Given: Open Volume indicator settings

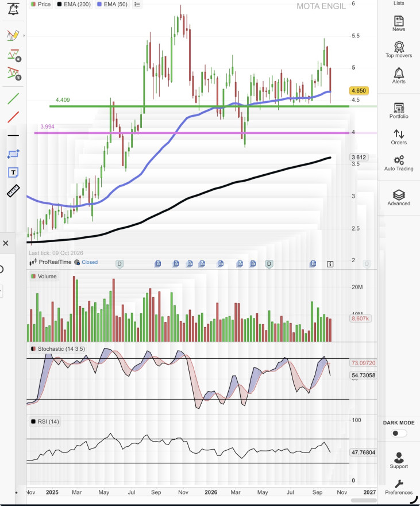Looking at the screenshot, I should (x=44, y=276).
